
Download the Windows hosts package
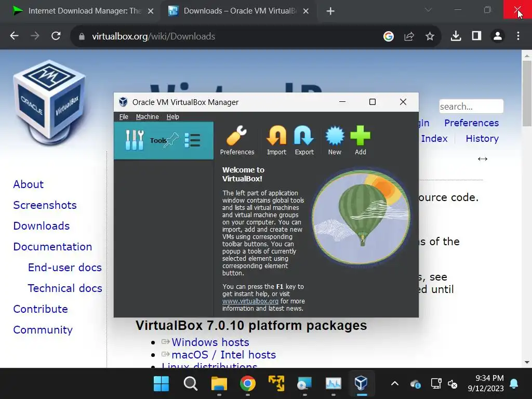pos(210,342)
